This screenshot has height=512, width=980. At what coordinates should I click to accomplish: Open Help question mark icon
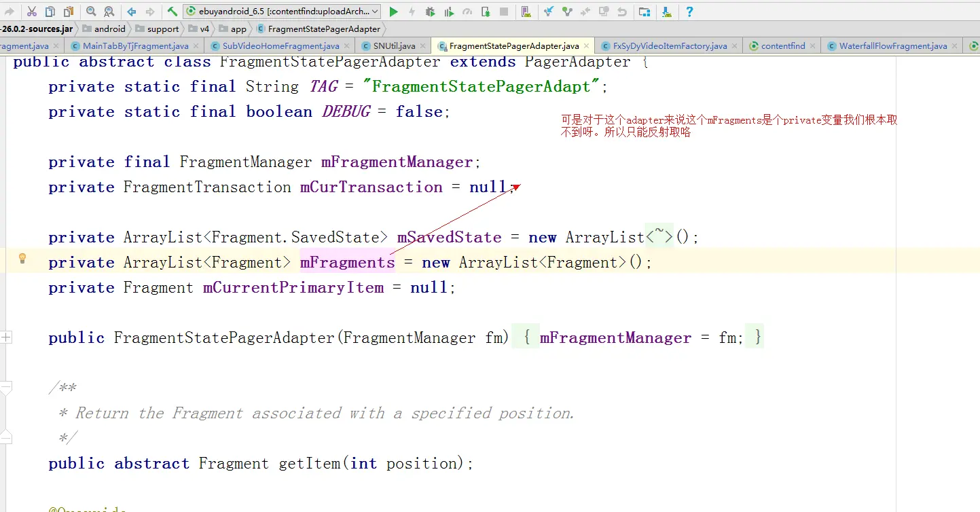pyautogui.click(x=689, y=12)
